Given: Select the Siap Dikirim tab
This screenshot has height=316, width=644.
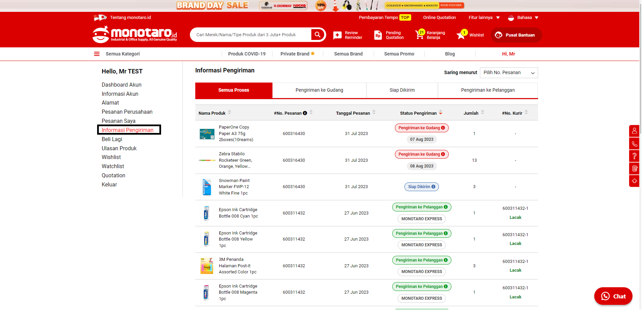Looking at the screenshot, I should tap(402, 90).
